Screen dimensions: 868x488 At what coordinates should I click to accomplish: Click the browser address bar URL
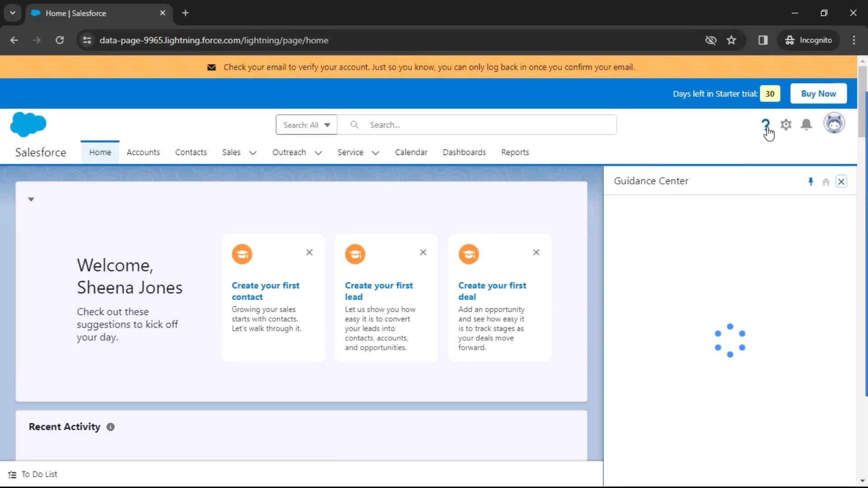[214, 40]
